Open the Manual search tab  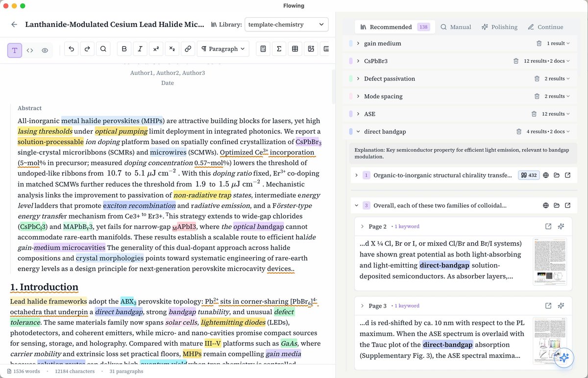pyautogui.click(x=456, y=27)
